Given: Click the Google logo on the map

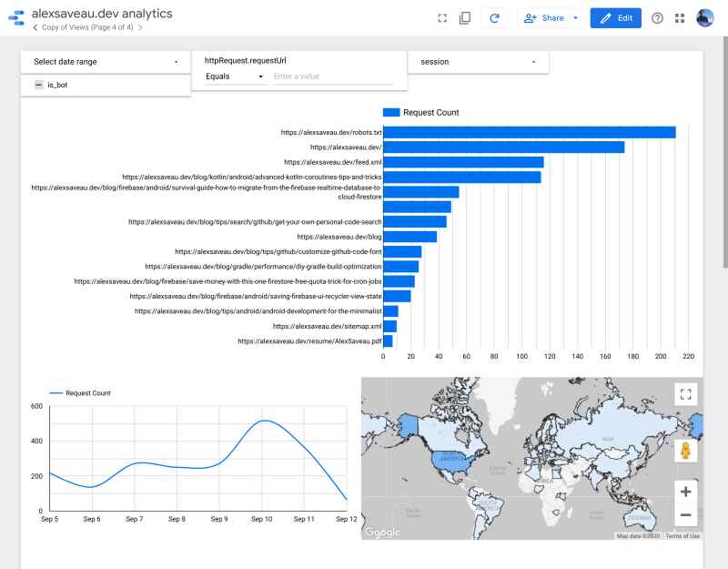Looking at the screenshot, I should click(379, 531).
